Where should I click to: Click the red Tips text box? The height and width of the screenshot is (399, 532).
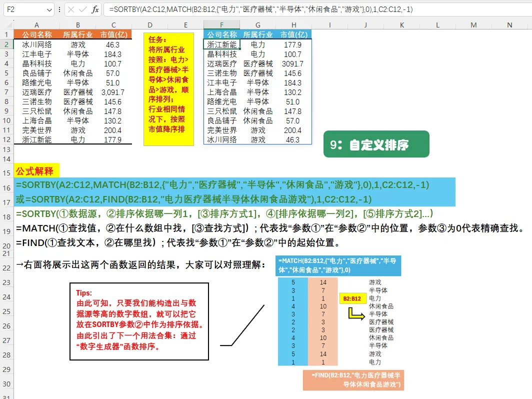pos(139,321)
